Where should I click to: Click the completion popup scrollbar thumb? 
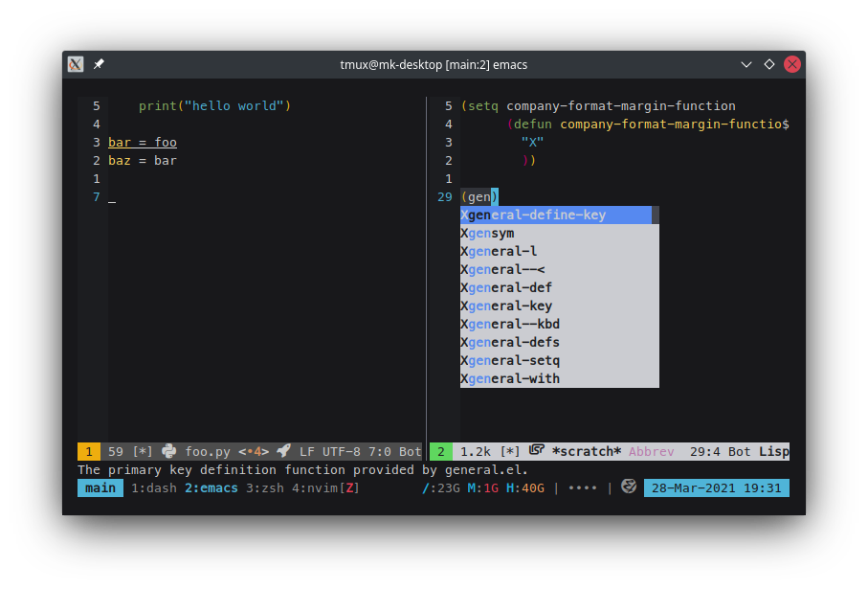point(656,215)
